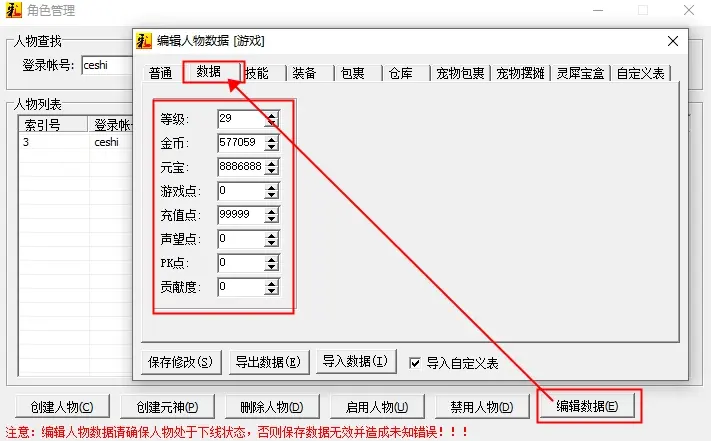
Task: Click the 充值点 value field
Action: click(241, 215)
